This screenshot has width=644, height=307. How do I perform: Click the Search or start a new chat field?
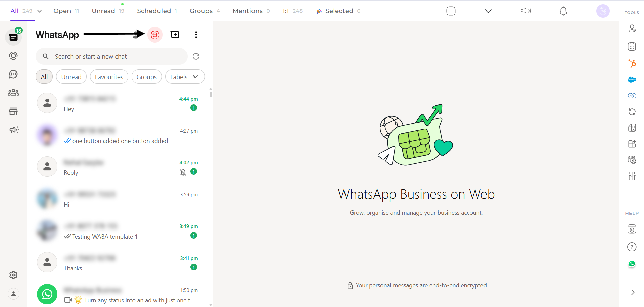(111, 56)
